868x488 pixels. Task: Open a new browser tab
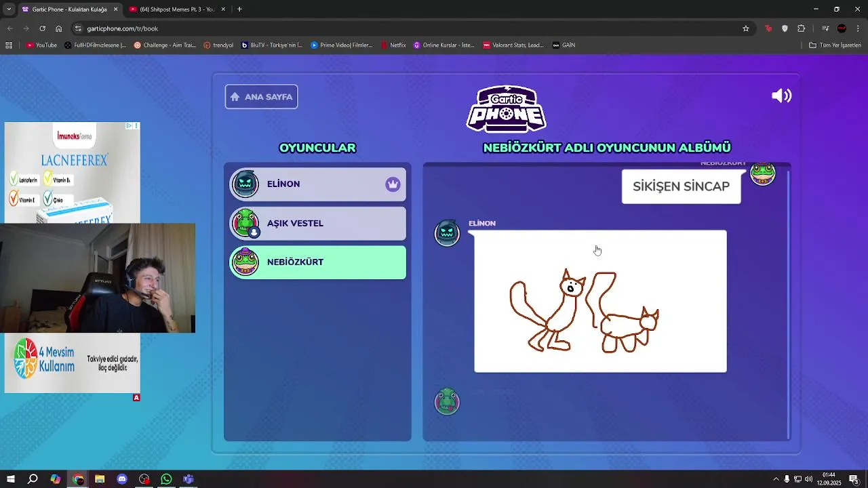(x=239, y=9)
